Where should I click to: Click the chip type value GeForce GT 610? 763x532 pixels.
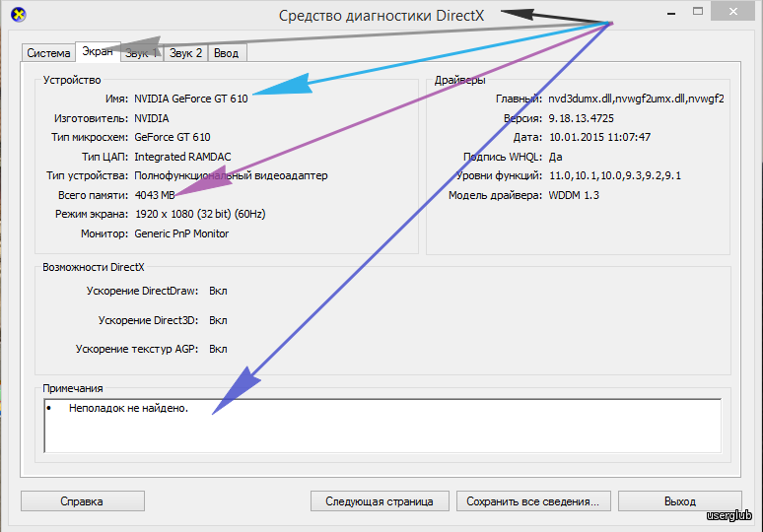pyautogui.click(x=173, y=137)
